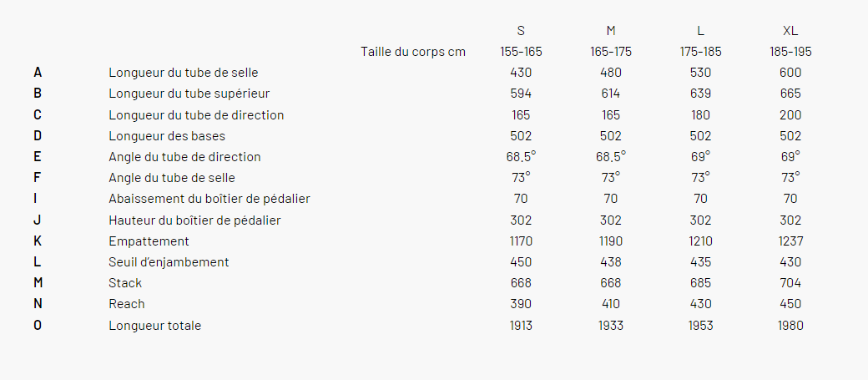Click 'Angle du tube de direction' label
The width and height of the screenshot is (868, 380).
(184, 157)
